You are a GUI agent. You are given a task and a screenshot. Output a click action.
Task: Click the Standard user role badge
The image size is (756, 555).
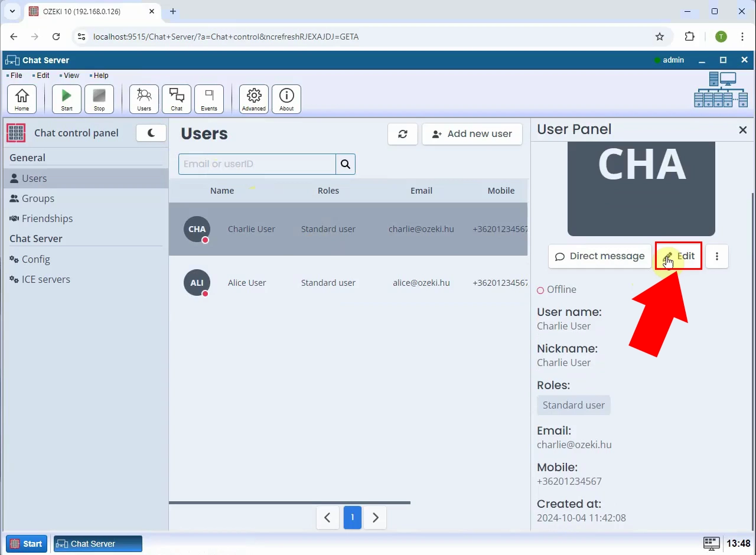pos(573,405)
